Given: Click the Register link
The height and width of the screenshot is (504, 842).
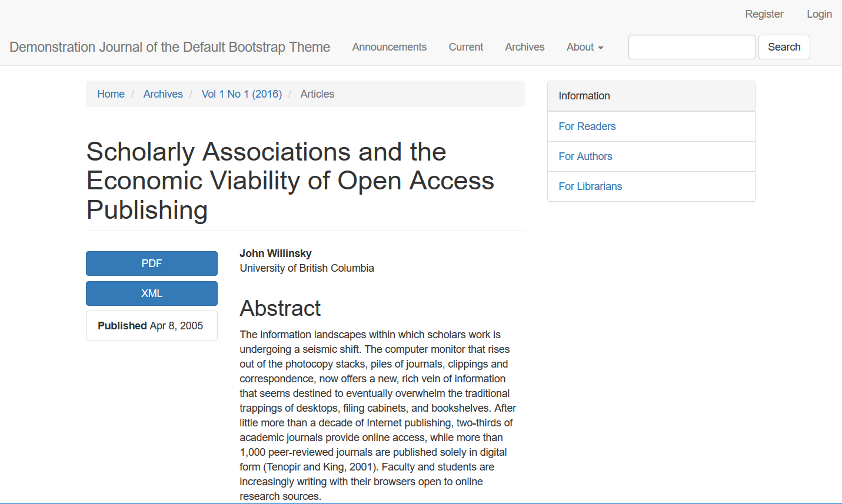Looking at the screenshot, I should tap(764, 14).
